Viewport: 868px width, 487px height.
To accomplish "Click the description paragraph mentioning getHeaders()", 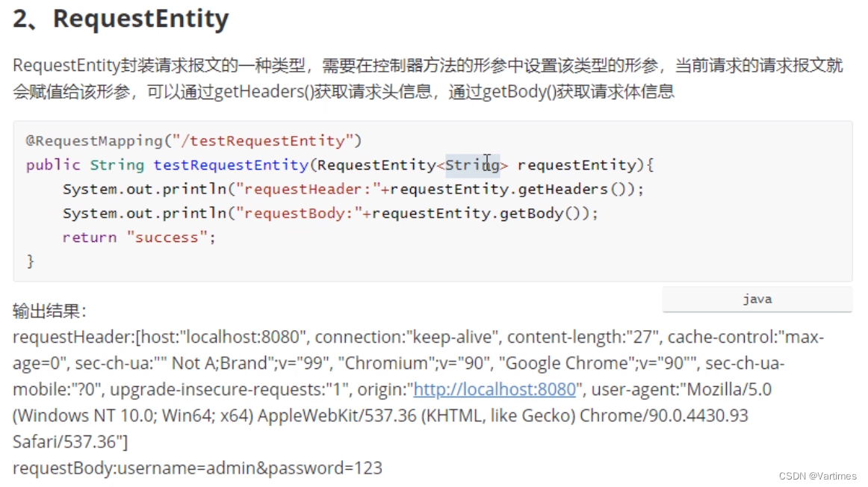I will pyautogui.click(x=427, y=78).
